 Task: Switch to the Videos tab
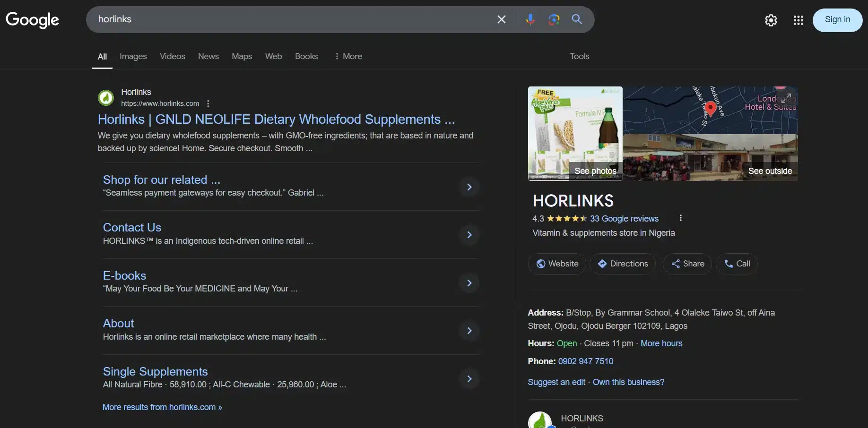click(x=173, y=56)
